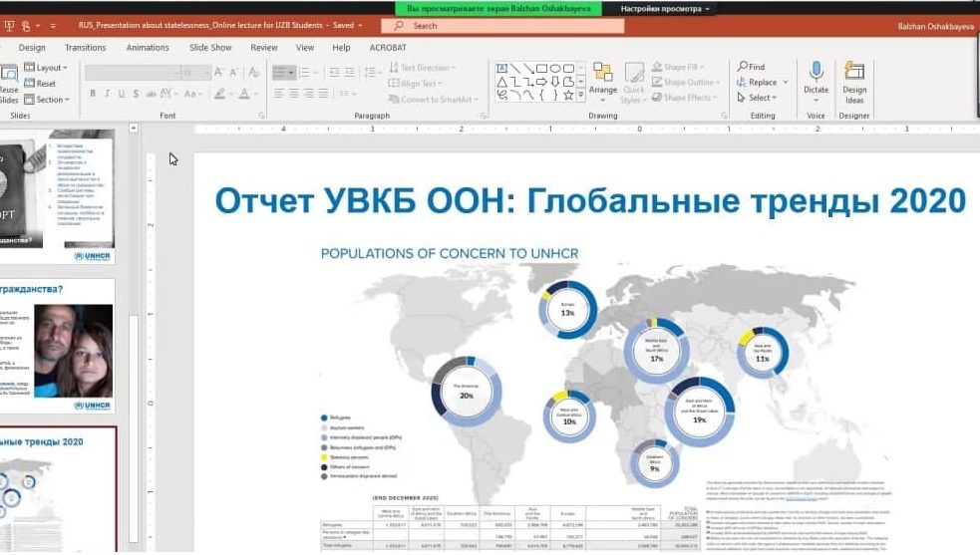The width and height of the screenshot is (980, 555).
Task: Toggle bold text formatting
Action: click(x=93, y=94)
